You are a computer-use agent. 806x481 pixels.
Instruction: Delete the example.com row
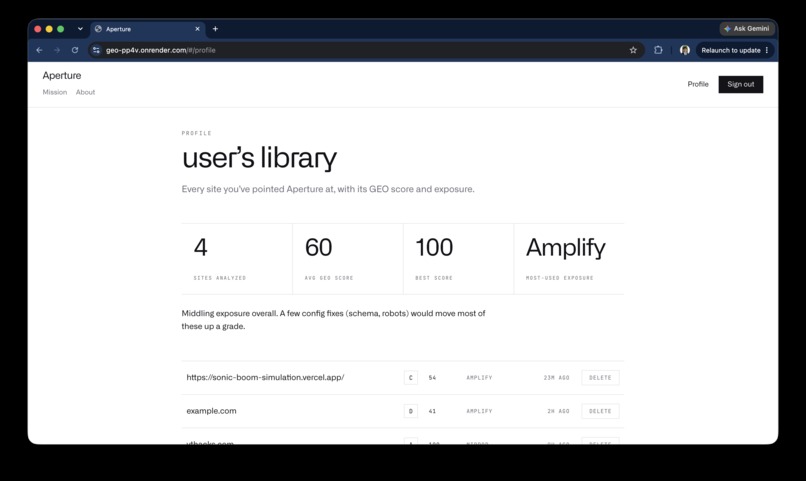(x=600, y=411)
